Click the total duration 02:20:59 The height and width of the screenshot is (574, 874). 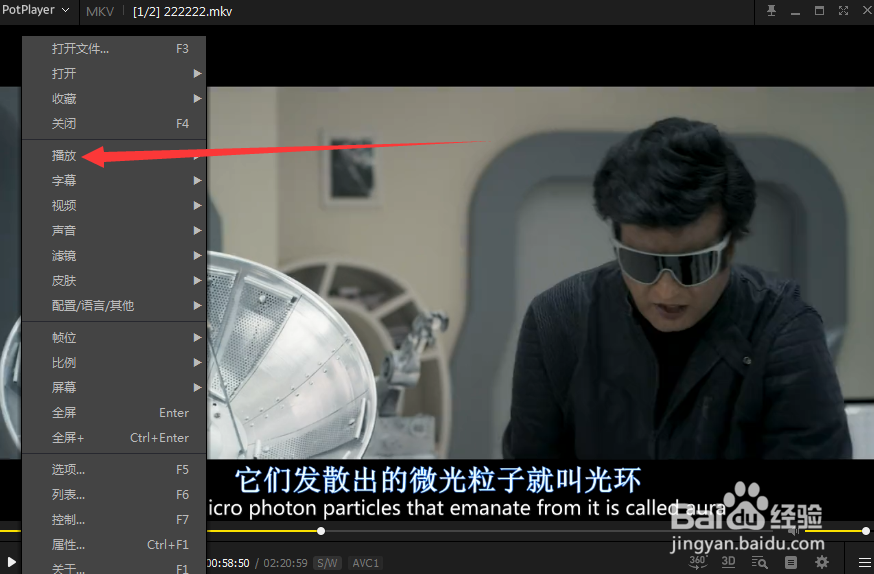(285, 563)
